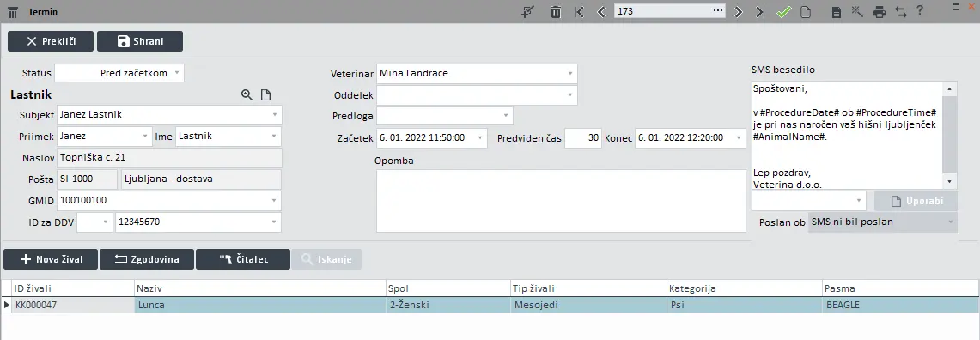Image resolution: width=980 pixels, height=340 pixels.
Task: Select the animal ID cell KK000047
Action: [73, 305]
